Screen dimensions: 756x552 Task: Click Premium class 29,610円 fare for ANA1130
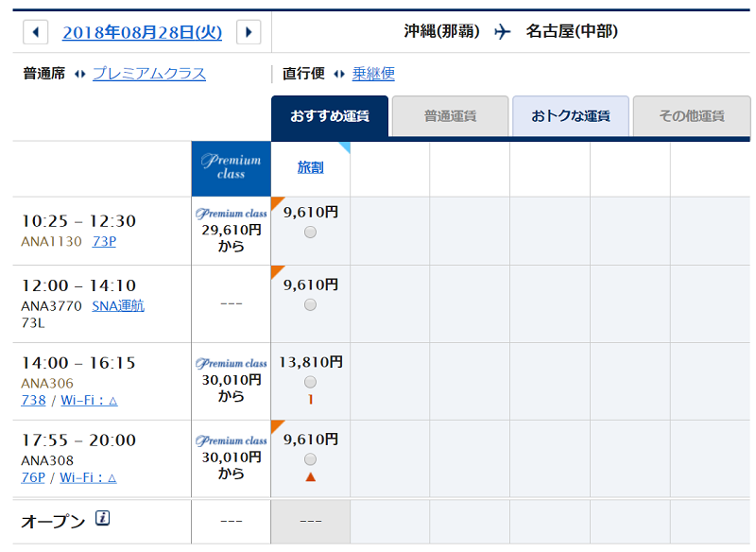(x=232, y=231)
